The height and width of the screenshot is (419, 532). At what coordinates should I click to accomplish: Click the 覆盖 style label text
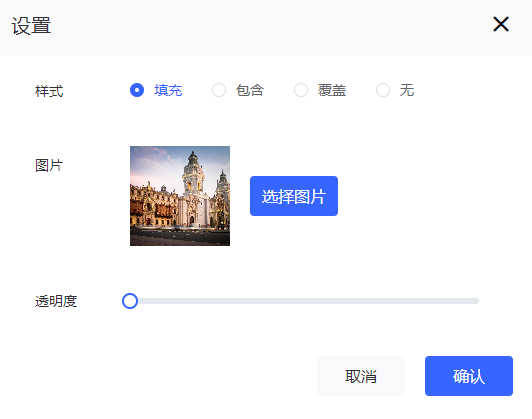pyautogui.click(x=332, y=91)
